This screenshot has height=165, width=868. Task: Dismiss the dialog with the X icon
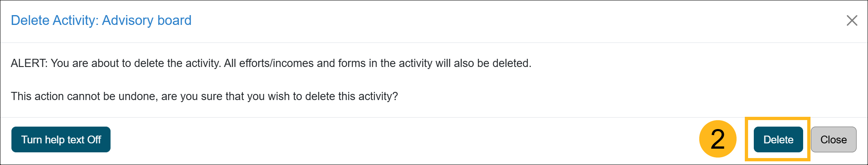click(852, 20)
